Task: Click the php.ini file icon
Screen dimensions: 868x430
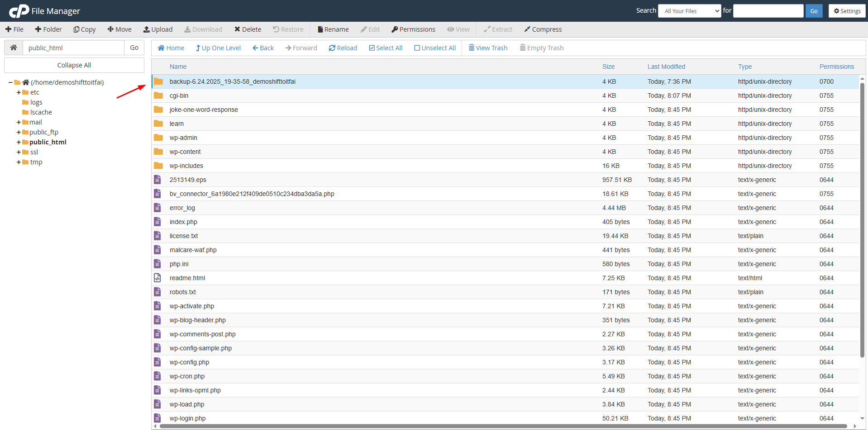Action: pyautogui.click(x=157, y=264)
